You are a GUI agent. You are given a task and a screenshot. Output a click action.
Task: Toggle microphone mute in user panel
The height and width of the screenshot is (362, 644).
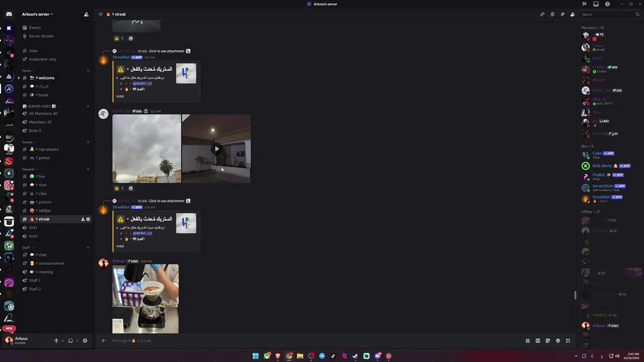pos(56,340)
